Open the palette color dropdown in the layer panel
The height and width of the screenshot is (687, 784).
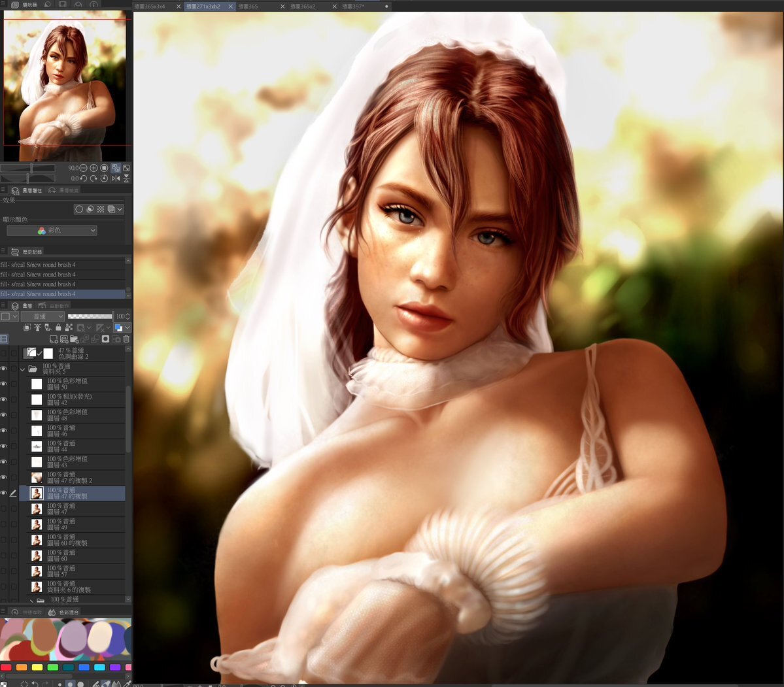coord(9,316)
